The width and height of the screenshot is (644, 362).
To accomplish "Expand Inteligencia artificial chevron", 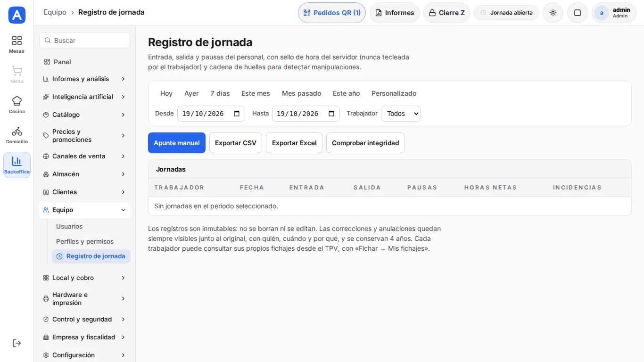I will click(x=123, y=97).
